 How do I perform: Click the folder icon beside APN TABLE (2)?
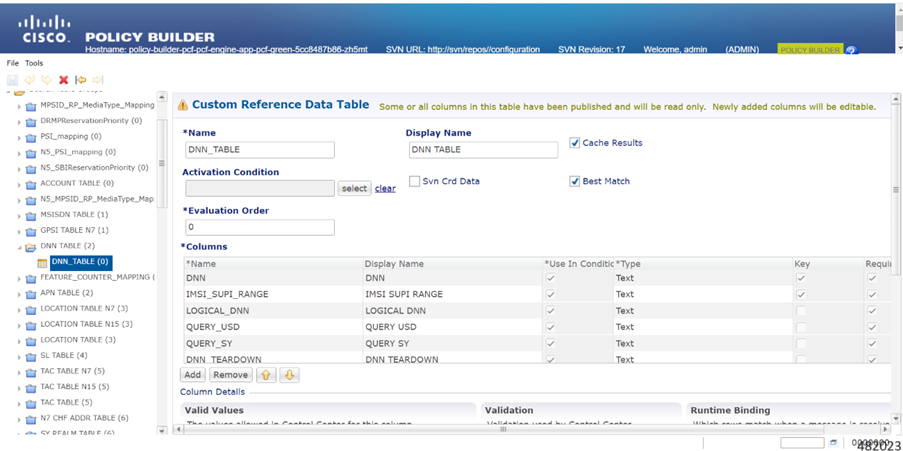point(31,294)
